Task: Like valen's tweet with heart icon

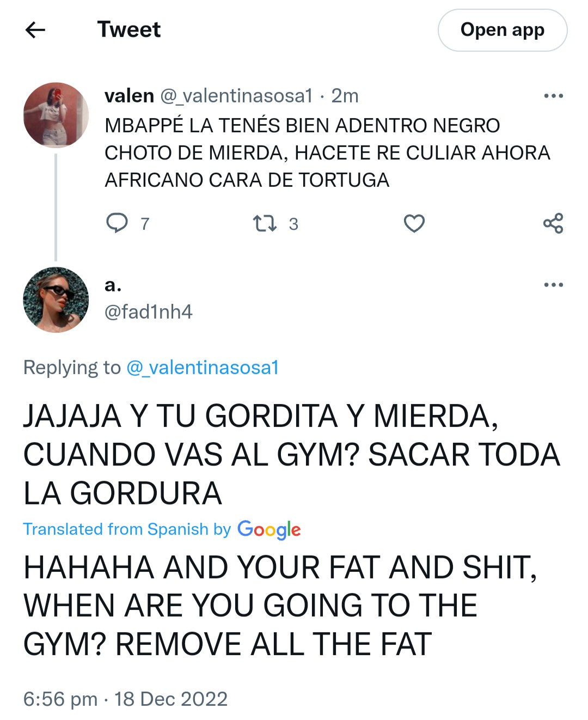Action: (x=414, y=223)
